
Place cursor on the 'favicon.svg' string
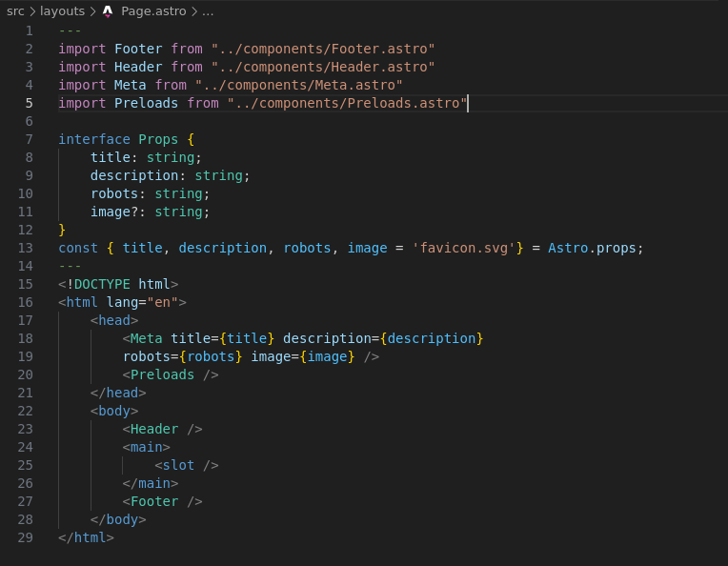(x=463, y=248)
